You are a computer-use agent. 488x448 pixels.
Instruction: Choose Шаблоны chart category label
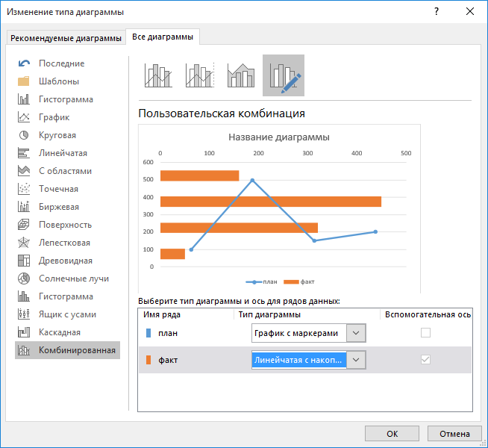(59, 81)
